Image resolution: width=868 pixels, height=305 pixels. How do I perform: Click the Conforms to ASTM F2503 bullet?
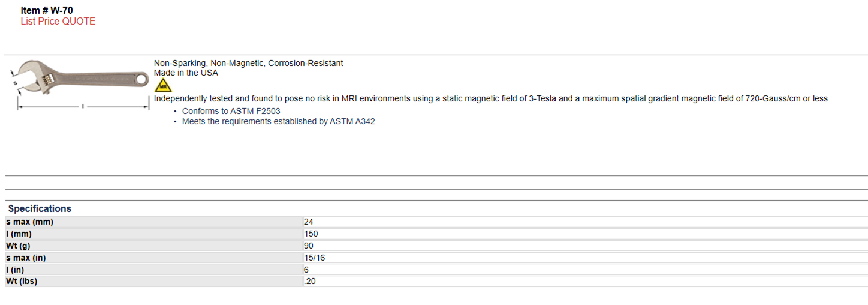click(x=231, y=111)
